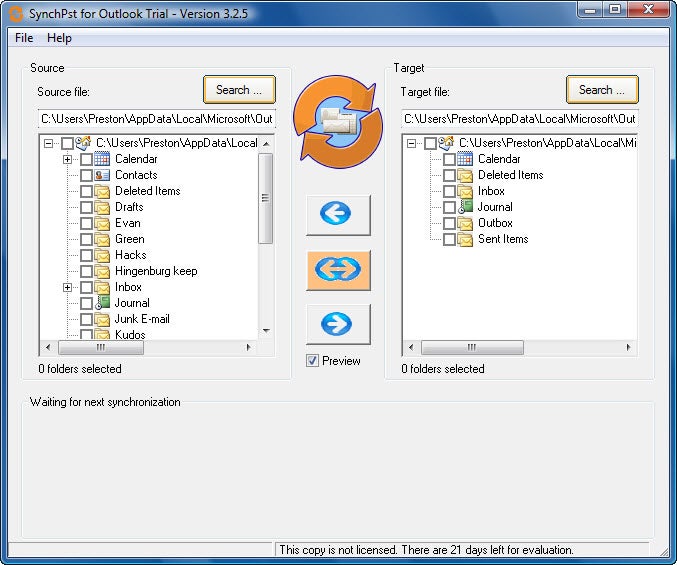Click the Target Search button
677x565 pixels.
(x=602, y=90)
